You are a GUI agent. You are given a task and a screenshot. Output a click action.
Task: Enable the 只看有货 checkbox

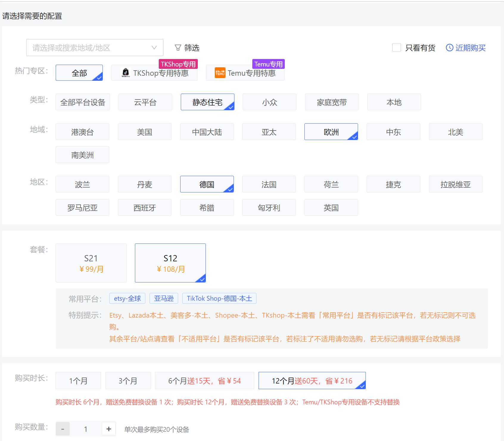pos(396,48)
